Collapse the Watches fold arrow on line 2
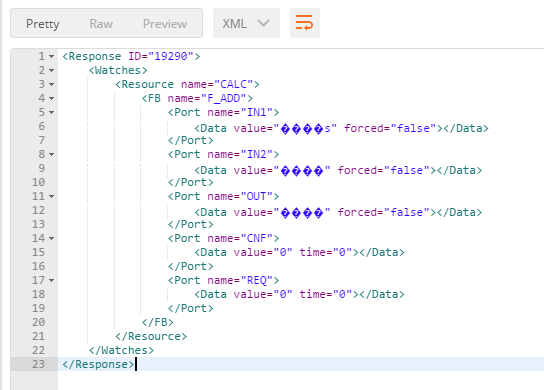The height and width of the screenshot is (390, 544). 51,70
